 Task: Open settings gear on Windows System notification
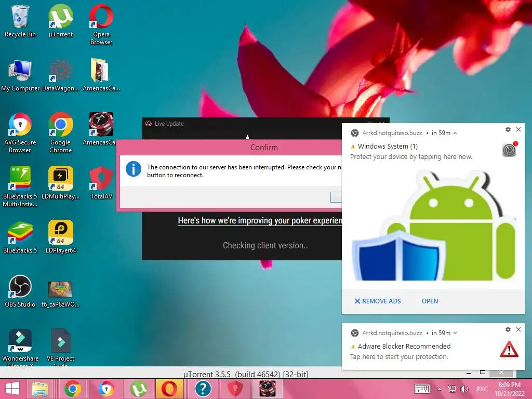tap(508, 129)
